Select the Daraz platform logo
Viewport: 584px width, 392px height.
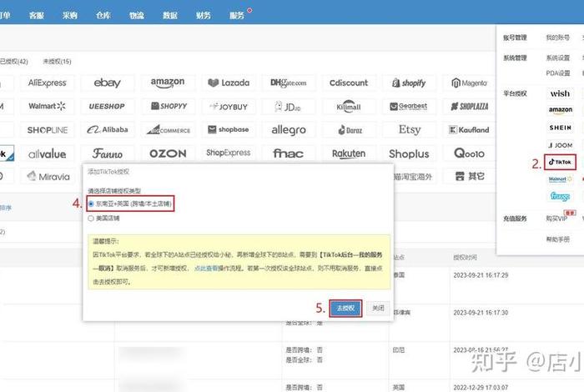(x=349, y=130)
